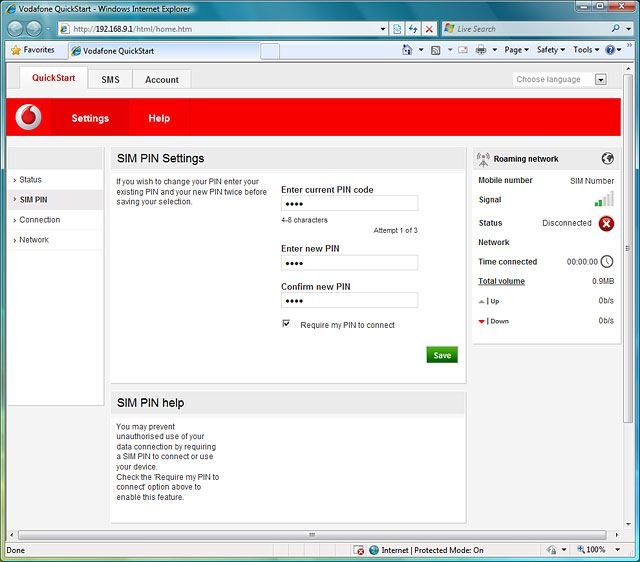Viewport: 640px width, 562px height.
Task: Click the Favorites star icon
Action: coord(15,49)
